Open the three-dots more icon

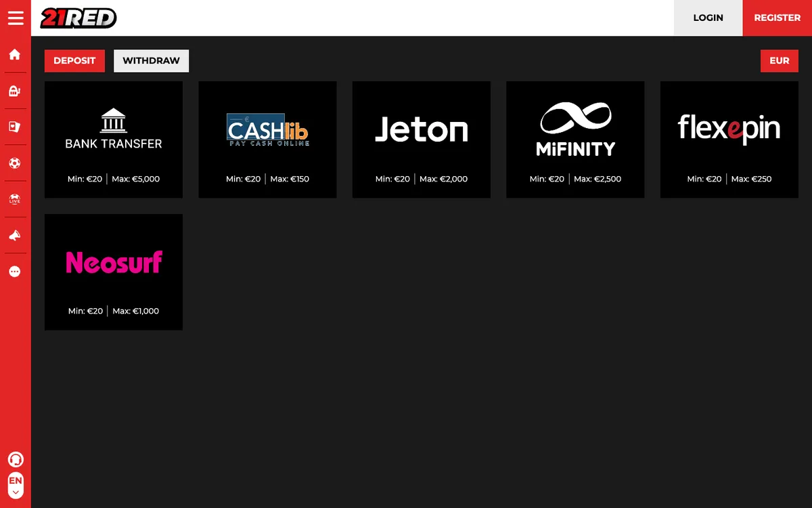pyautogui.click(x=15, y=272)
